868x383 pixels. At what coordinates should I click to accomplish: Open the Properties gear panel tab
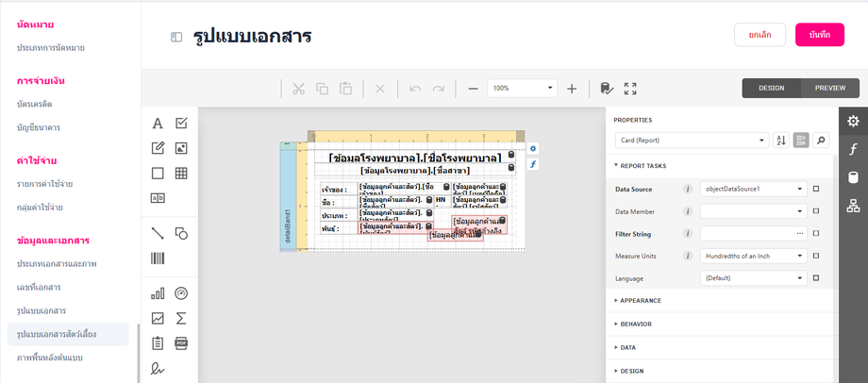(854, 121)
